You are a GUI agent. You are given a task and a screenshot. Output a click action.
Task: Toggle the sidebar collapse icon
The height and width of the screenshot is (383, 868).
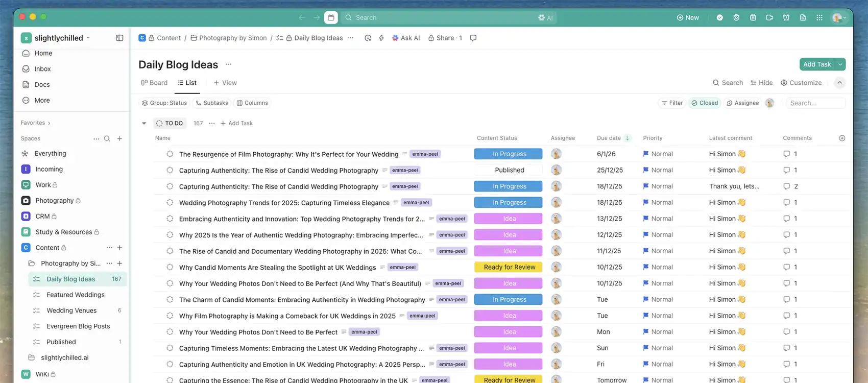click(x=119, y=38)
